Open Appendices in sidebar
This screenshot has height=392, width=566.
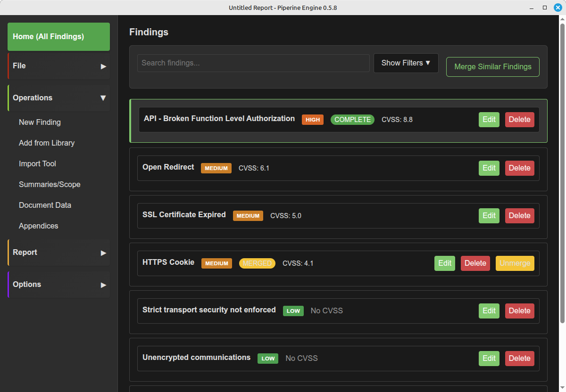39,226
